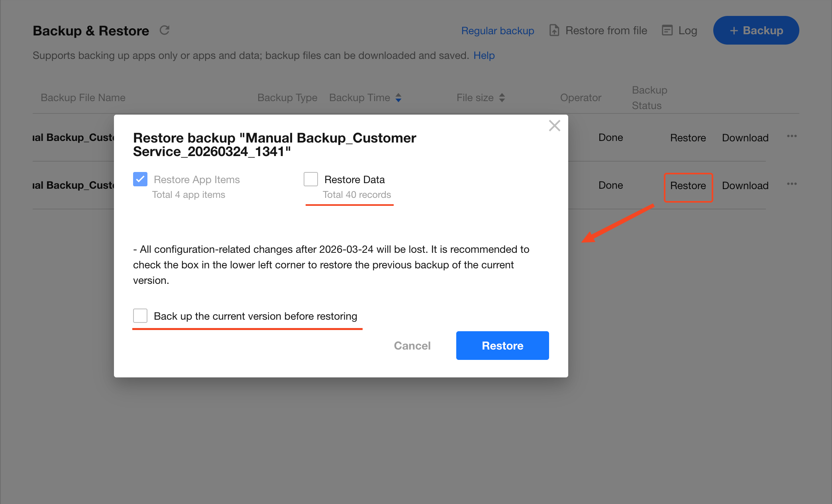
Task: Open more options for first backup row
Action: [792, 137]
